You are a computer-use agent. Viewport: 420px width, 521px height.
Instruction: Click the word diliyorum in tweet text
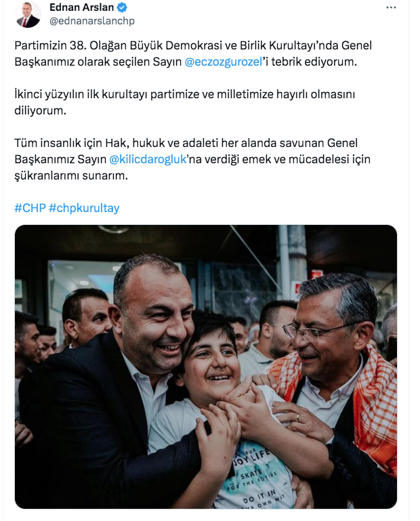pos(40,110)
